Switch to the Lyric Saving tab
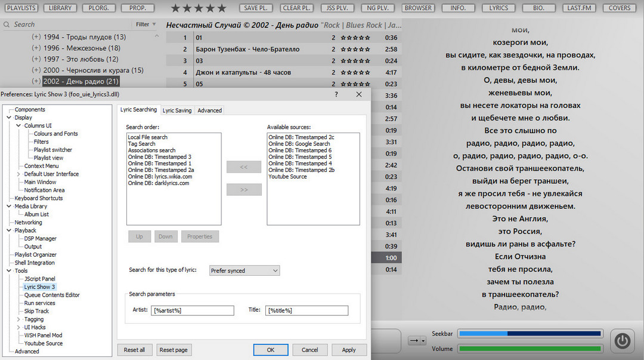The width and height of the screenshot is (644, 360). pyautogui.click(x=177, y=110)
